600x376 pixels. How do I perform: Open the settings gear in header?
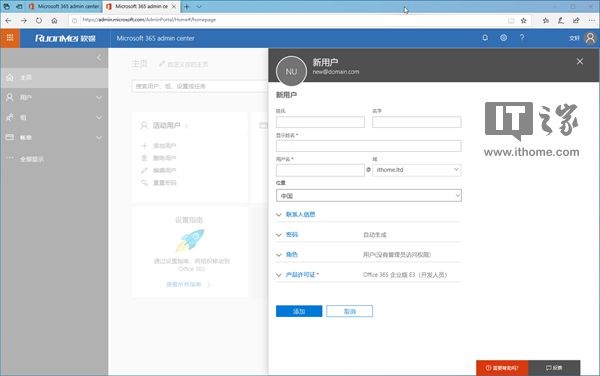pos(504,38)
